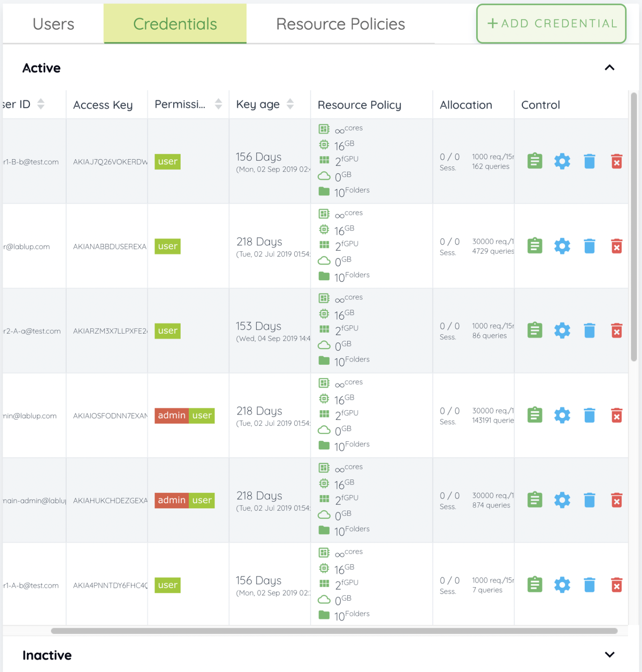This screenshot has height=672, width=642.
Task: Click the horizontal scrollbar of the table
Action: [x=334, y=630]
